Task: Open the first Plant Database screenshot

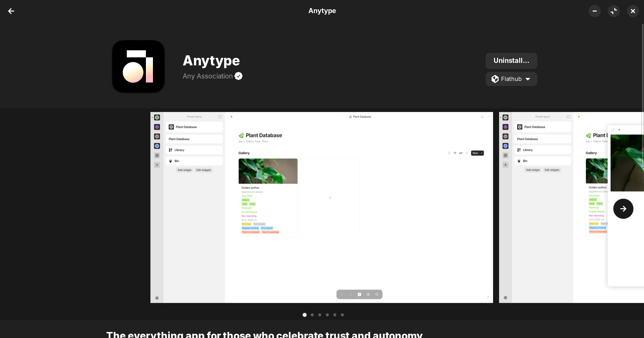Action: coord(321,207)
